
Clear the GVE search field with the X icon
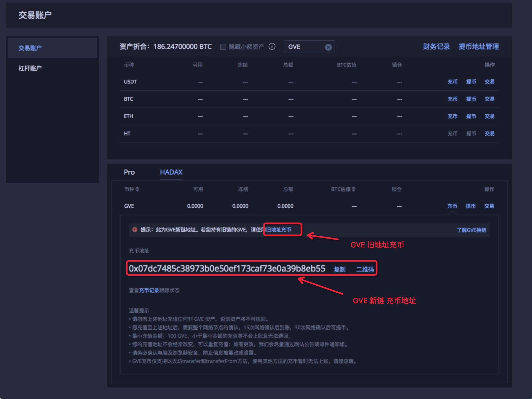[328, 47]
